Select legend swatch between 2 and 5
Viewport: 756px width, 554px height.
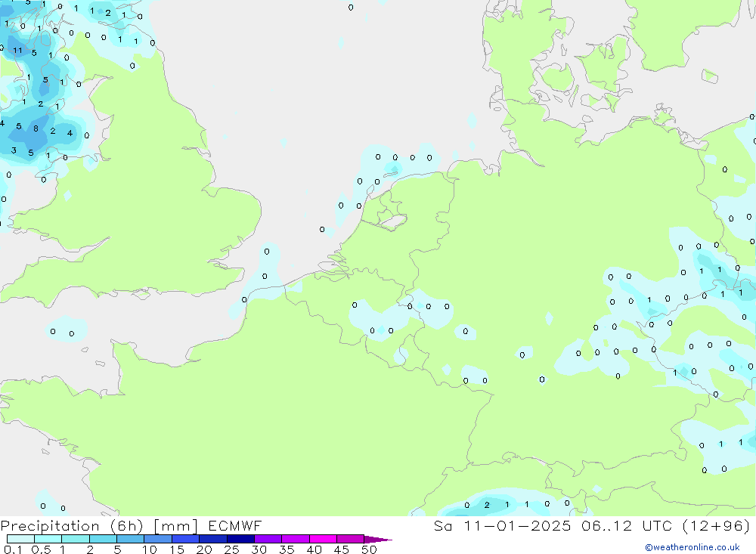pyautogui.click(x=103, y=540)
